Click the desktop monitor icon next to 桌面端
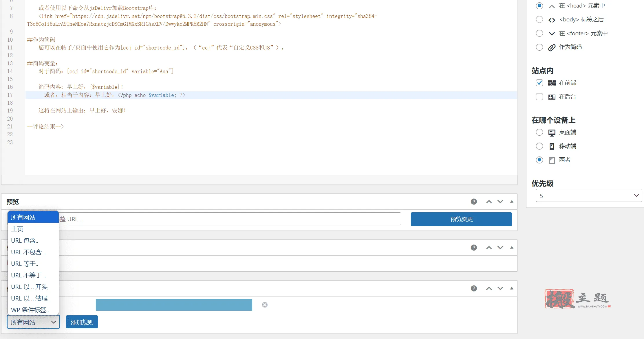Viewport: 644px width, 339px height. point(552,133)
